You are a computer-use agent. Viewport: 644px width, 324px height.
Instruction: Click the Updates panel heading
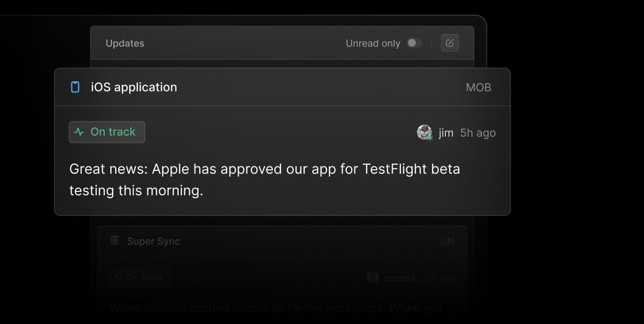tap(125, 43)
